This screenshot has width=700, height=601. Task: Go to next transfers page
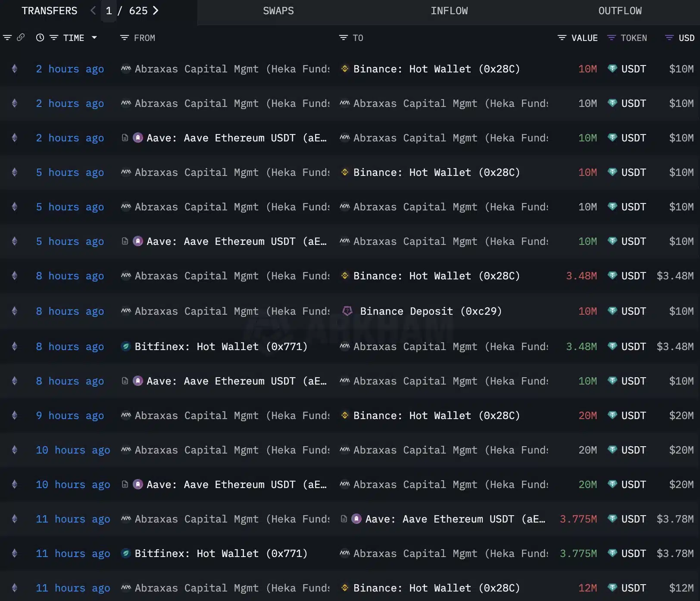[x=156, y=11]
